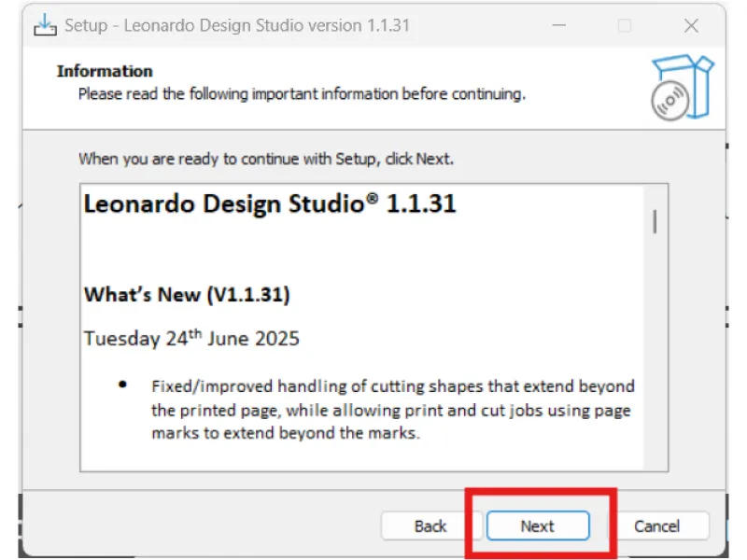Viewport: 747px width, 560px height.
Task: Click the release notes scrollbar thumb
Action: coord(655,221)
